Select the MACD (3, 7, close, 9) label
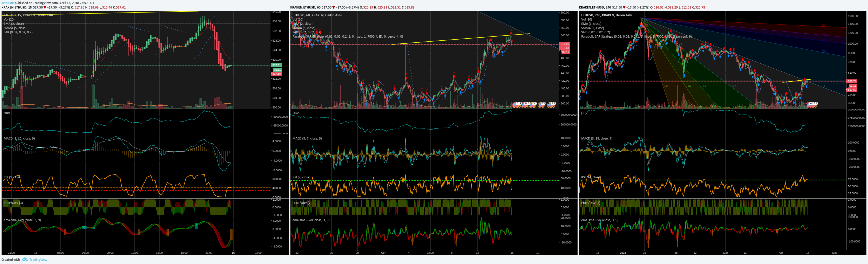This screenshot has height=264, width=868. (307, 139)
